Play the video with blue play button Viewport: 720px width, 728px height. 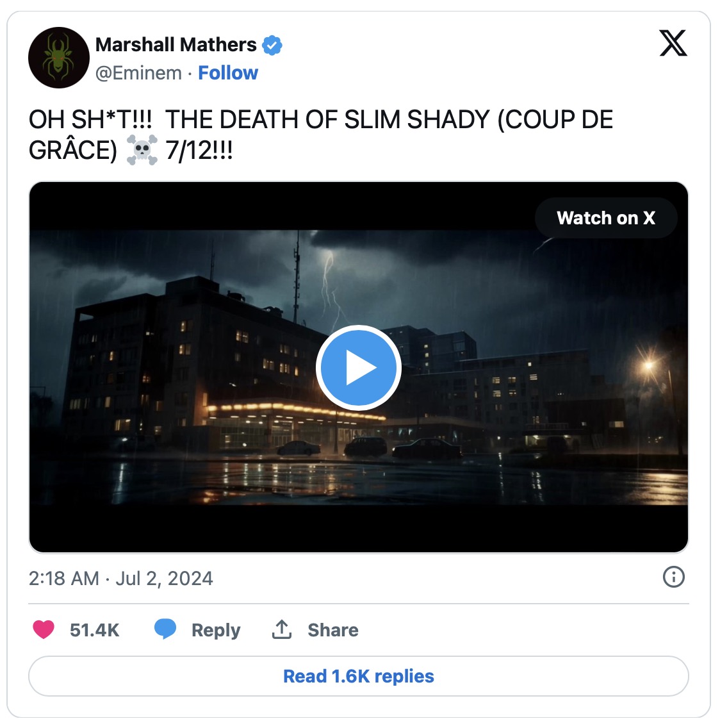pyautogui.click(x=358, y=368)
